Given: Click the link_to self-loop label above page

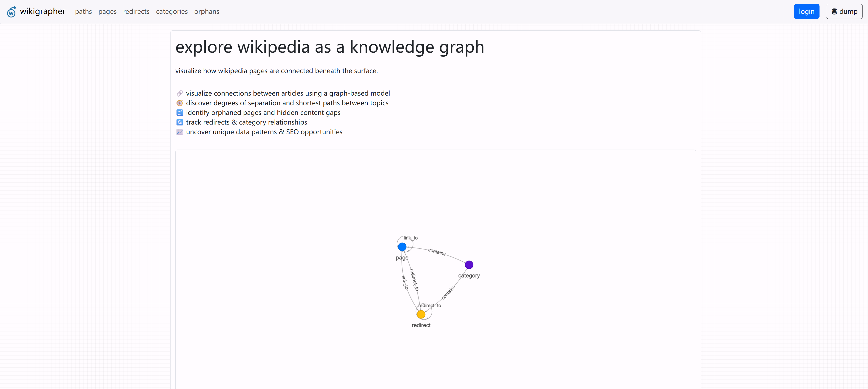Looking at the screenshot, I should [411, 238].
